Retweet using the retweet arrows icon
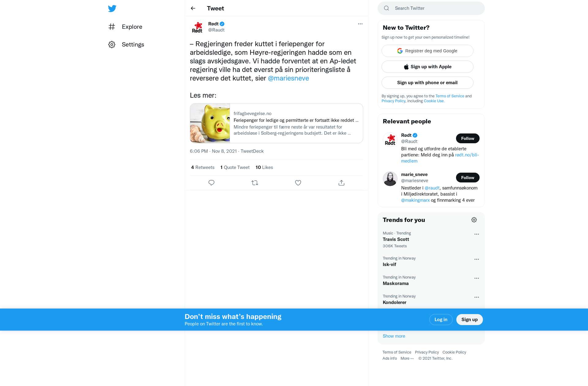The height and width of the screenshot is (386, 588). pos(255,183)
